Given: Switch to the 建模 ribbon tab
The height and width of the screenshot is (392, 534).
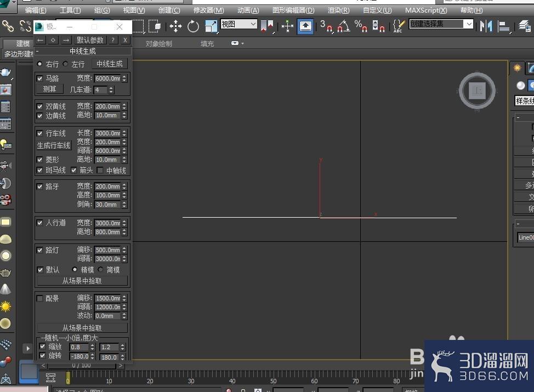Looking at the screenshot, I should tap(22, 43).
